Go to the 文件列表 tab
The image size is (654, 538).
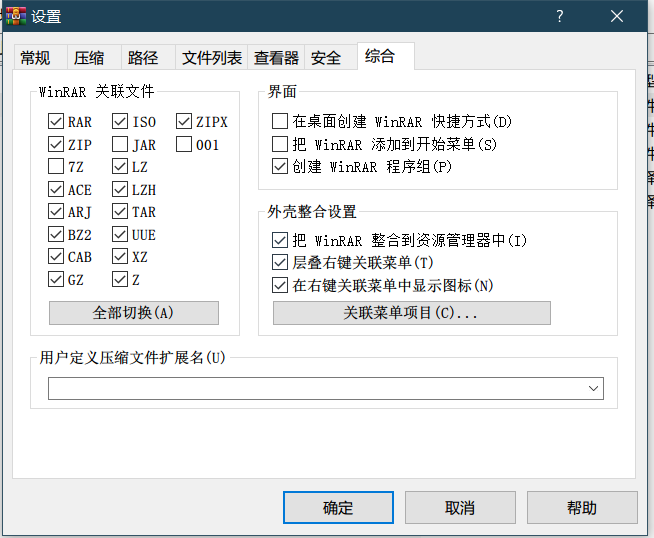coord(211,58)
